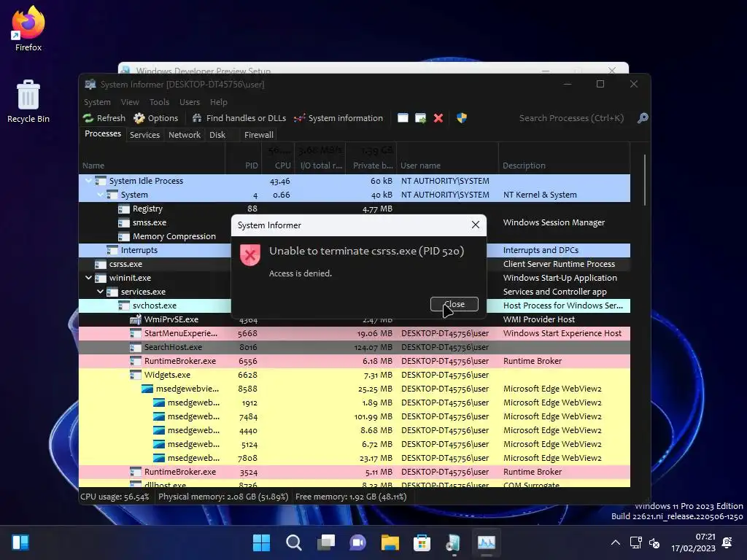This screenshot has height=560, width=747.
Task: Open Task View from the taskbar
Action: click(326, 542)
